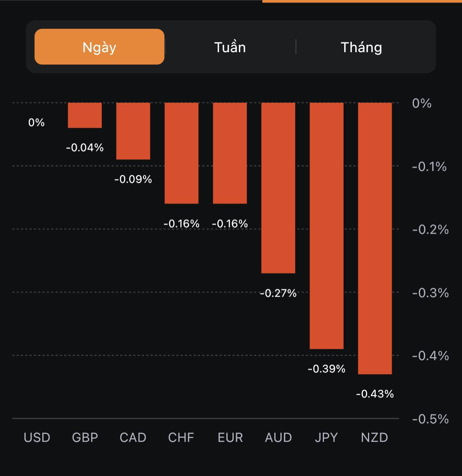Click the GBP currency axis label
The height and width of the screenshot is (476, 462).
coord(85,437)
